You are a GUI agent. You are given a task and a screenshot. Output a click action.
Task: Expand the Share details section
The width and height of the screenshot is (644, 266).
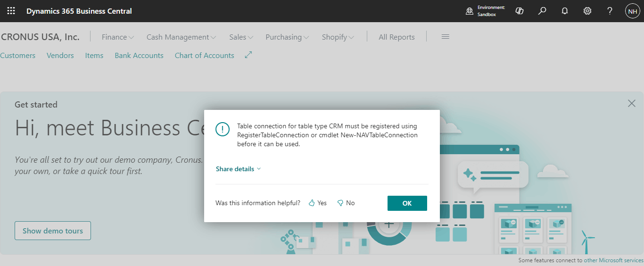238,169
